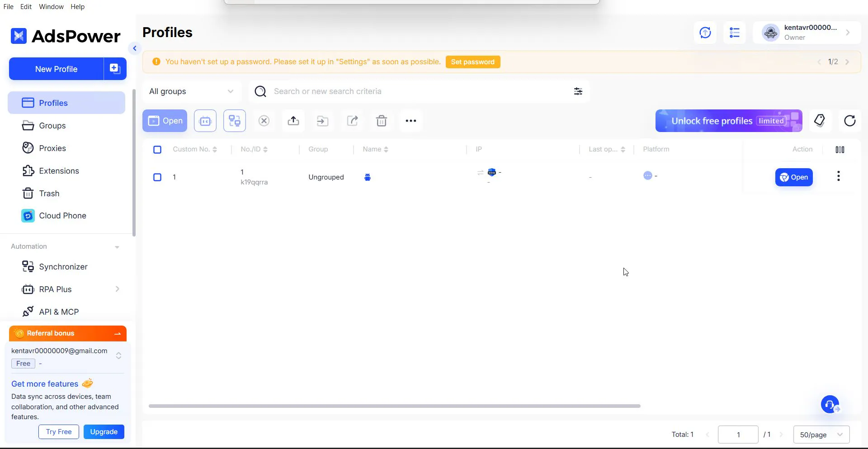The width and height of the screenshot is (868, 449).
Task: Select all profiles with the header checkbox
Action: click(x=157, y=150)
